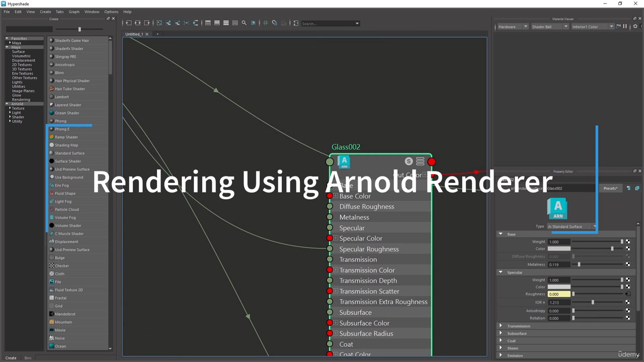Show input and output connections
This screenshot has height=362, width=644.
tap(137, 23)
